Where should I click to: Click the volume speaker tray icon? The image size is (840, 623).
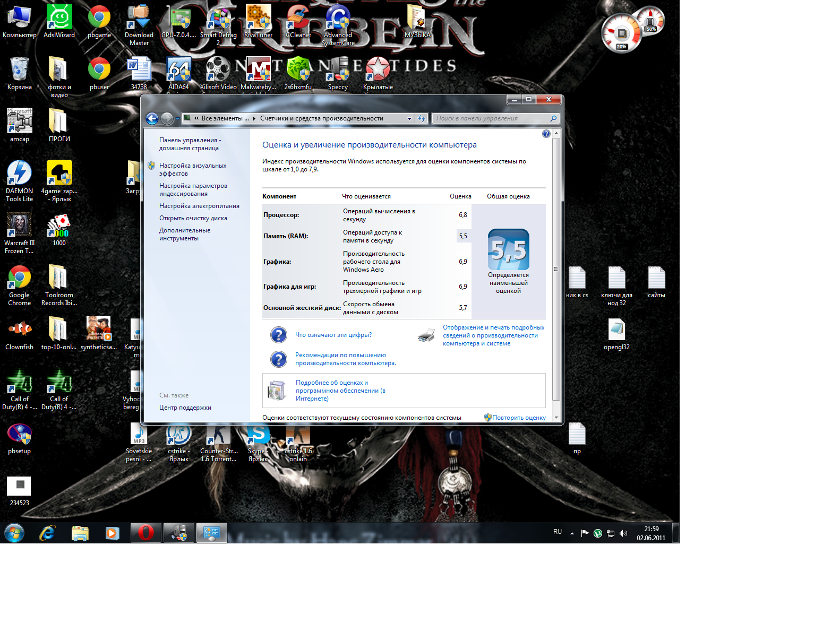coord(623,533)
